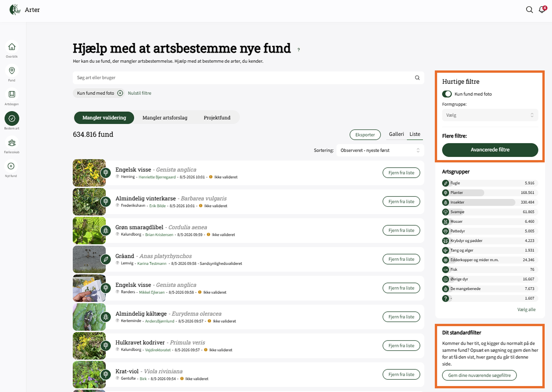Remove Gråand with 'Fjern fra liste'
The image size is (552, 392).
(x=401, y=259)
